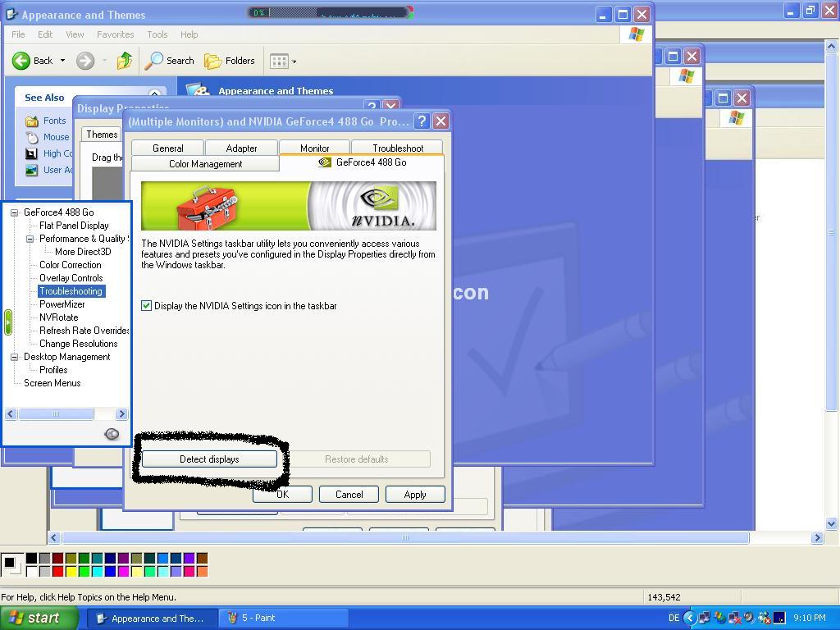
Task: Click the pin icon below the NVIDIA tree
Action: (112, 434)
